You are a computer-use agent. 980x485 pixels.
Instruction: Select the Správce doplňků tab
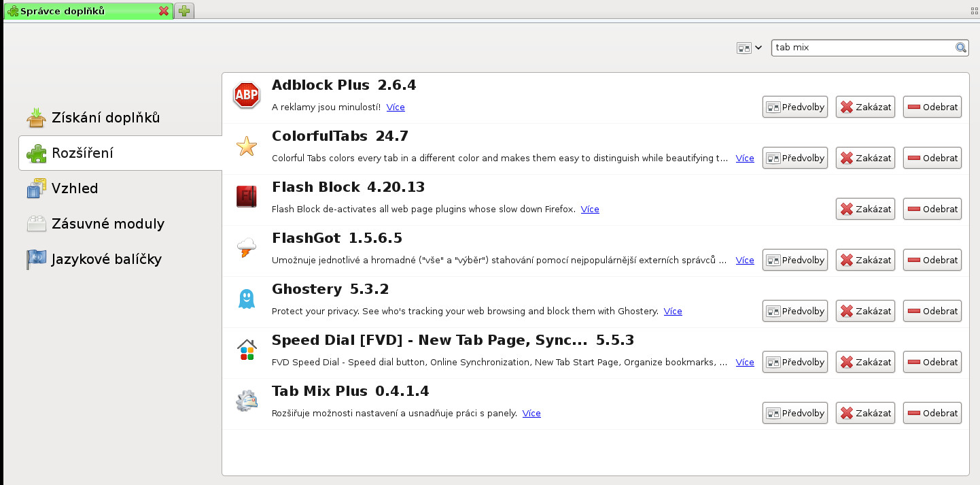click(88, 11)
